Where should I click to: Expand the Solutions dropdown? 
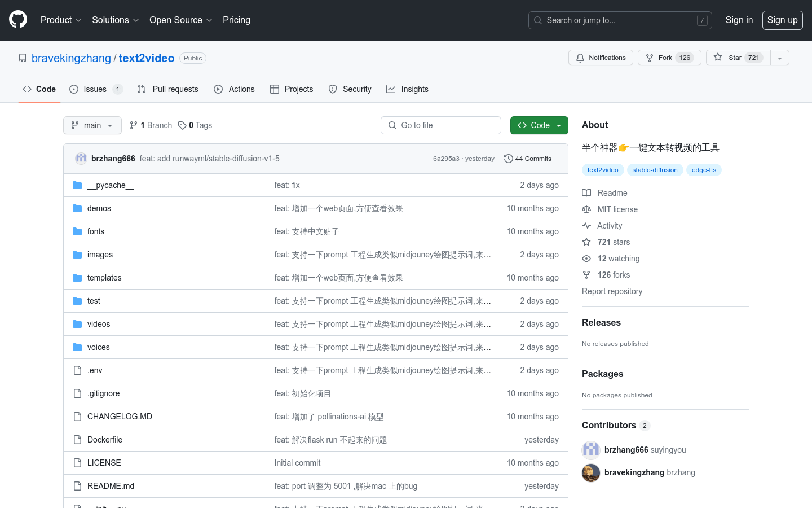(x=115, y=20)
